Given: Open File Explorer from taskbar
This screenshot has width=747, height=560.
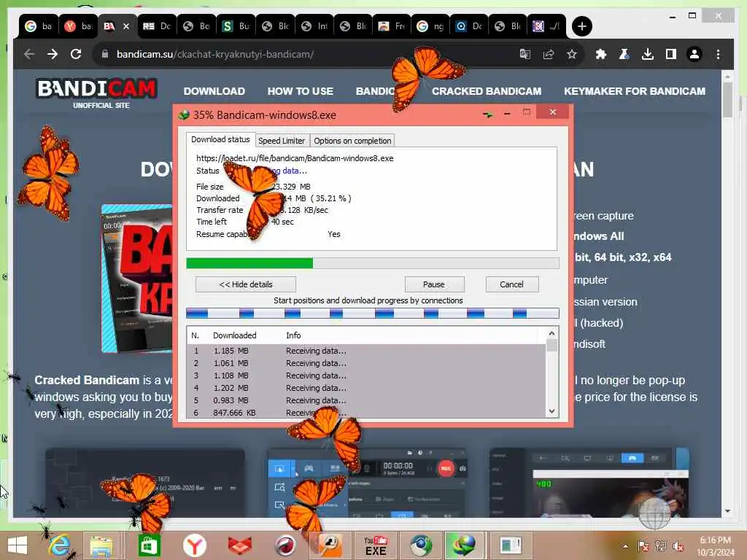Looking at the screenshot, I should point(101,545).
